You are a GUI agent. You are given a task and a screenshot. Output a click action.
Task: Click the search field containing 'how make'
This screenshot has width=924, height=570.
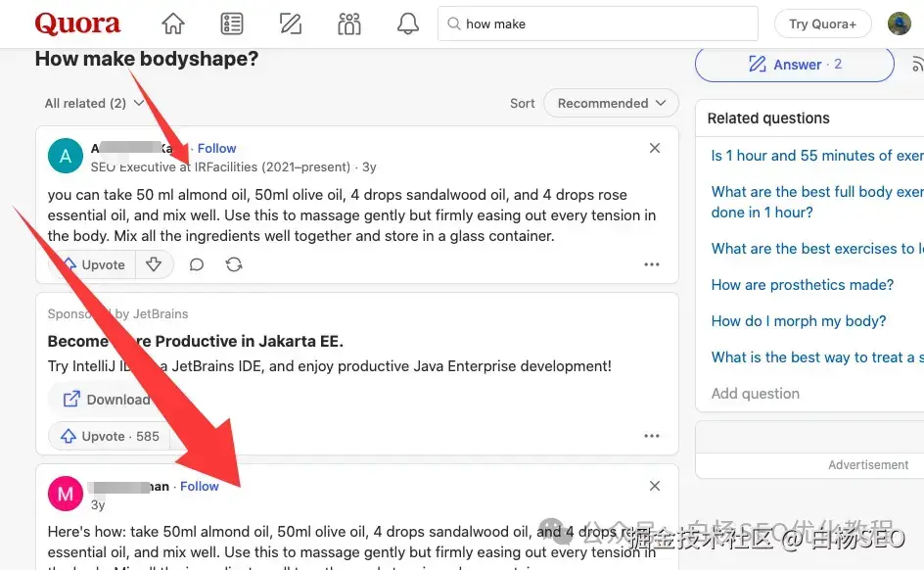point(597,24)
